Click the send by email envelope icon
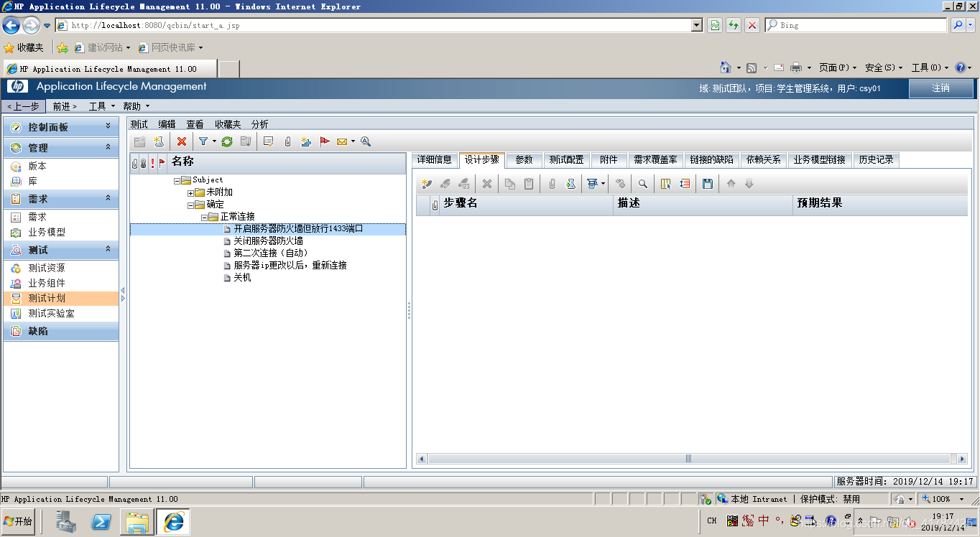The width and height of the screenshot is (980, 537). pyautogui.click(x=342, y=141)
